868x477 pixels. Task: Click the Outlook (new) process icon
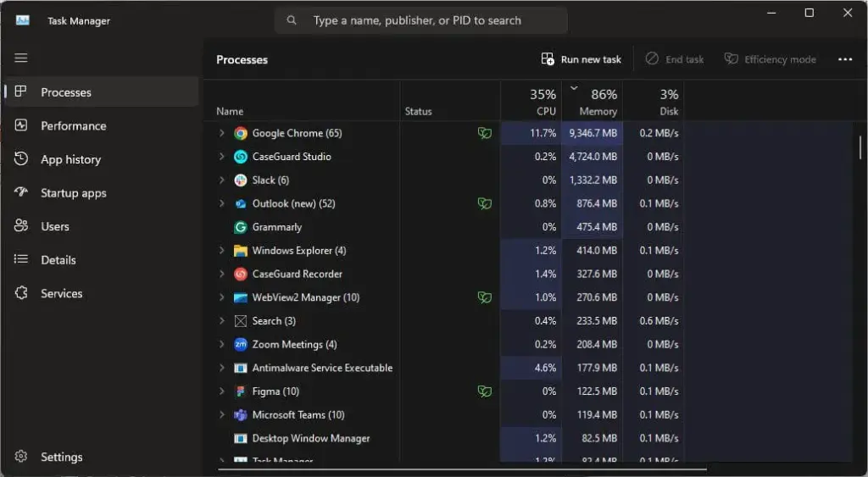(240, 203)
